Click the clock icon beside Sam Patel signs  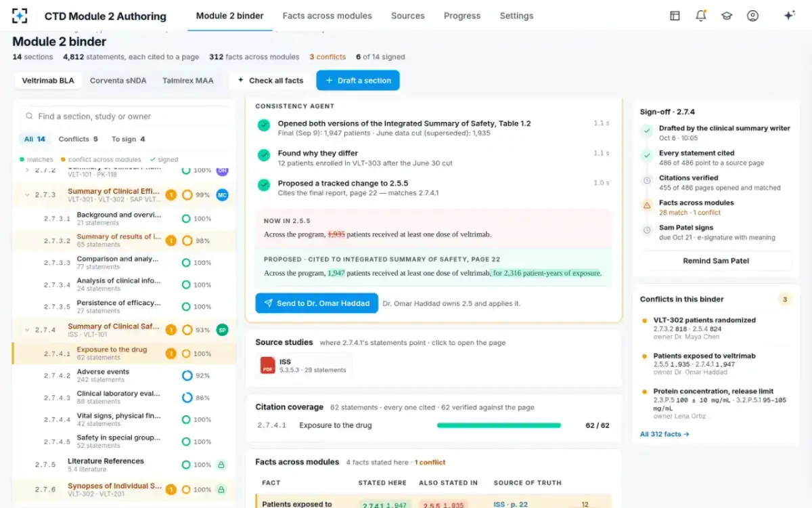pyautogui.click(x=647, y=230)
